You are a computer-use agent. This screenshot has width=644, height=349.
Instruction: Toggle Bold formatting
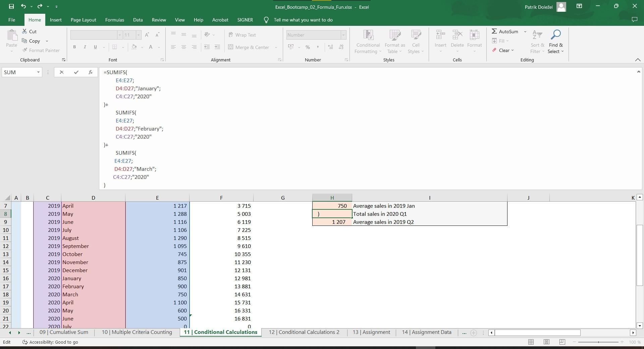[74, 47]
